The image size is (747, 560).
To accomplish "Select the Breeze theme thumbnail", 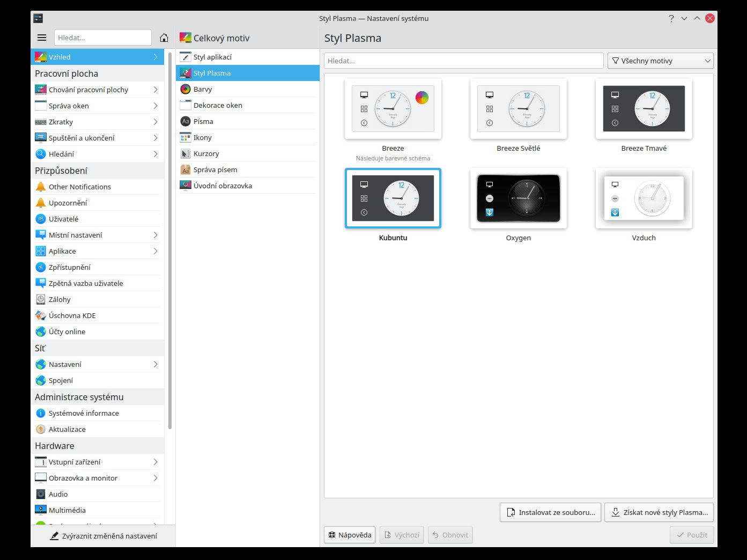I will click(393, 109).
